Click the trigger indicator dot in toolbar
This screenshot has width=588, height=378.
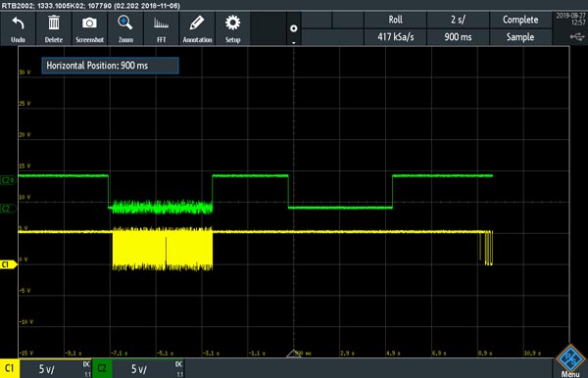294,28
